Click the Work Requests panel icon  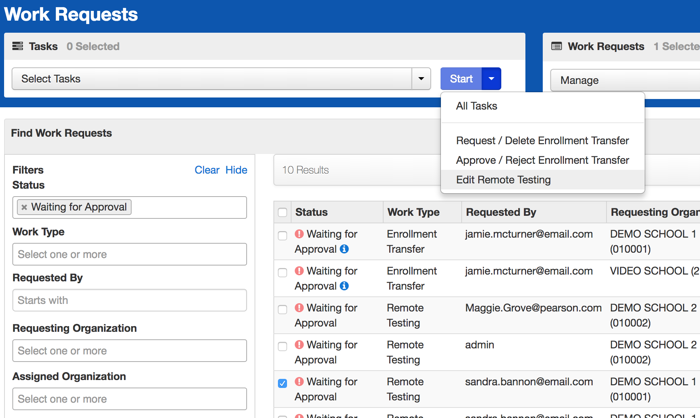557,46
